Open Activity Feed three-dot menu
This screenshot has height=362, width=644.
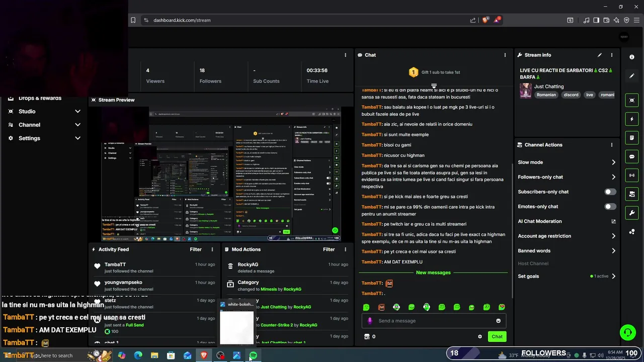[x=212, y=249]
